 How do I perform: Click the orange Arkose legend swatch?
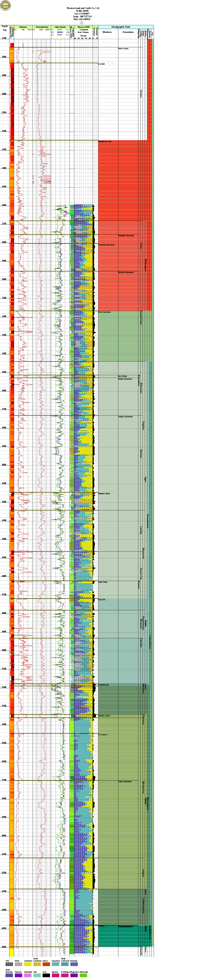pos(46,964)
